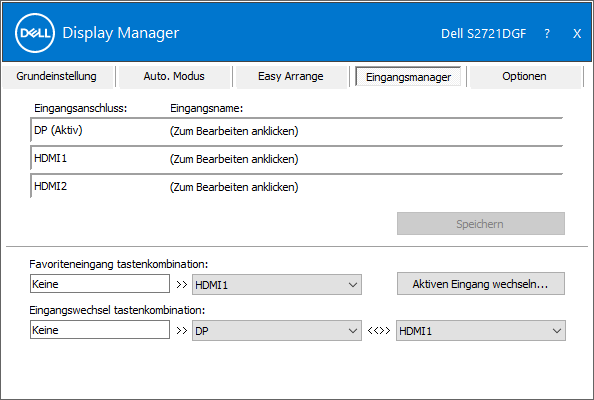This screenshot has width=594, height=400.
Task: Click the Eingangsanschluss column header
Action: 80,108
